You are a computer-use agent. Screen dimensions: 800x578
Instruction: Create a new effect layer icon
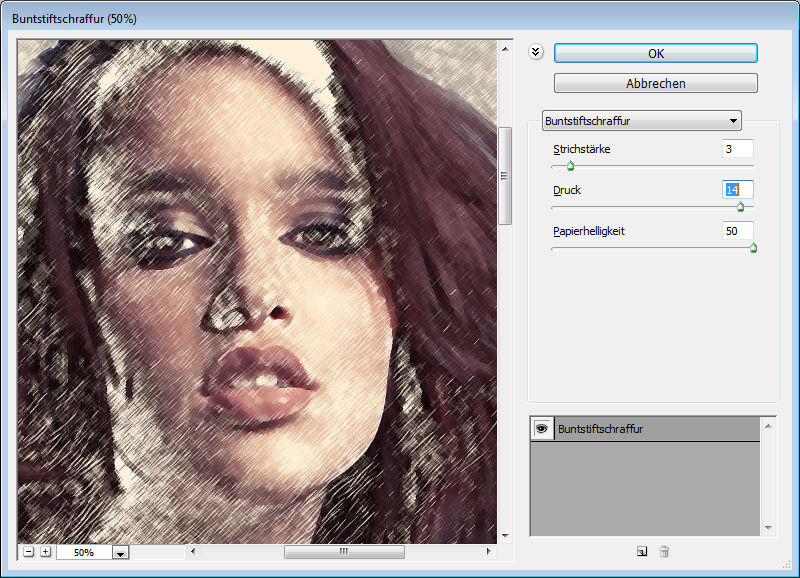tap(642, 551)
